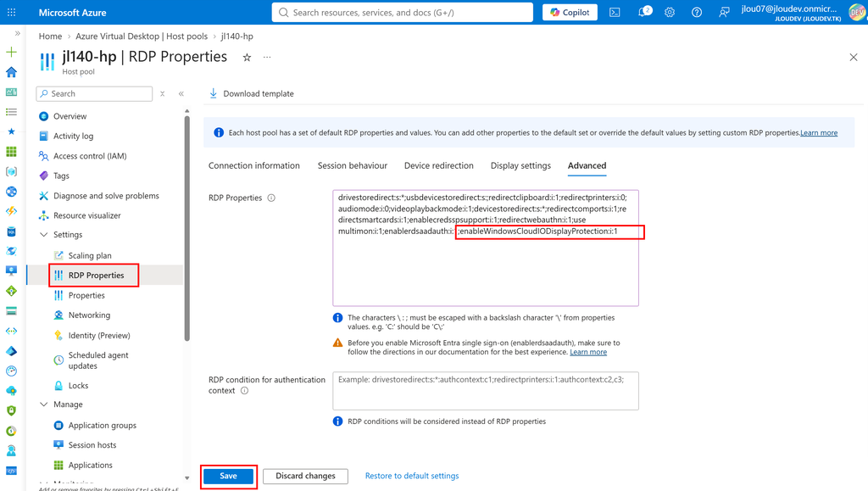The width and height of the screenshot is (868, 491).
Task: Open SQL databases icon in left rail
Action: 11,232
